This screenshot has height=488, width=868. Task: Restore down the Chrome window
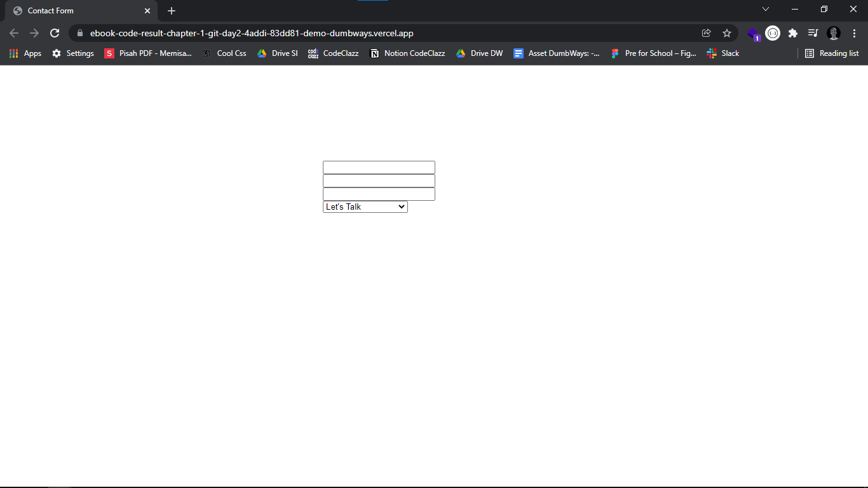pyautogui.click(x=824, y=9)
